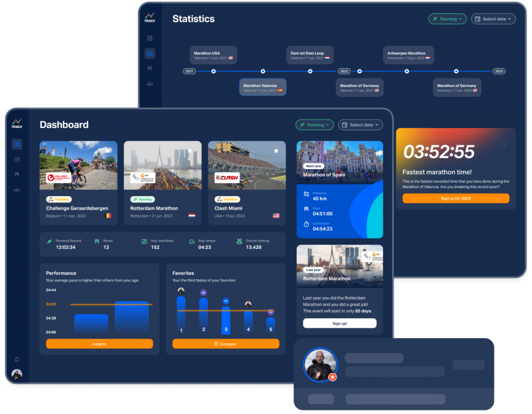The image size is (532, 414).
Task: Click Personal Record runner icon
Action: (x=49, y=241)
